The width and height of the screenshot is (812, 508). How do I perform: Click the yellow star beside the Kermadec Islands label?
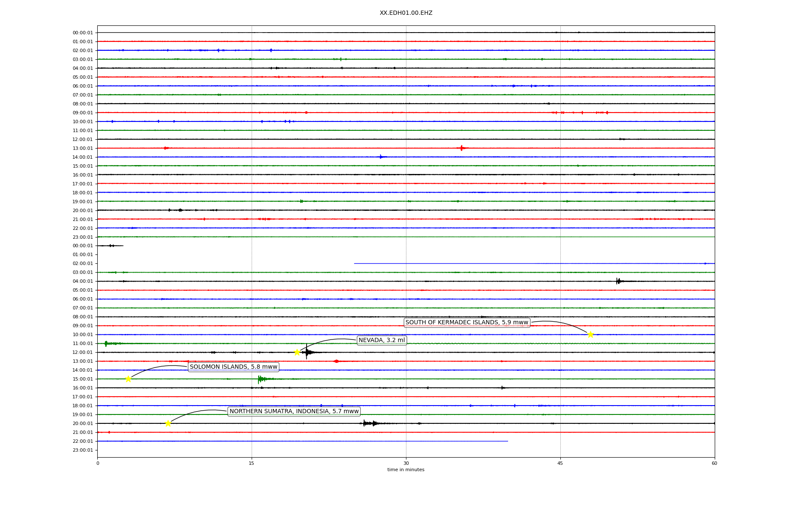[590, 334]
